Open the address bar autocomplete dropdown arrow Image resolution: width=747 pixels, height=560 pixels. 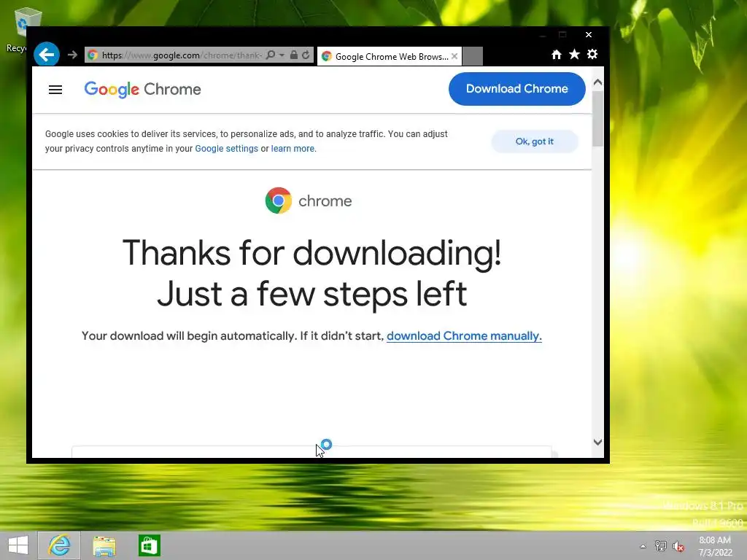[282, 55]
